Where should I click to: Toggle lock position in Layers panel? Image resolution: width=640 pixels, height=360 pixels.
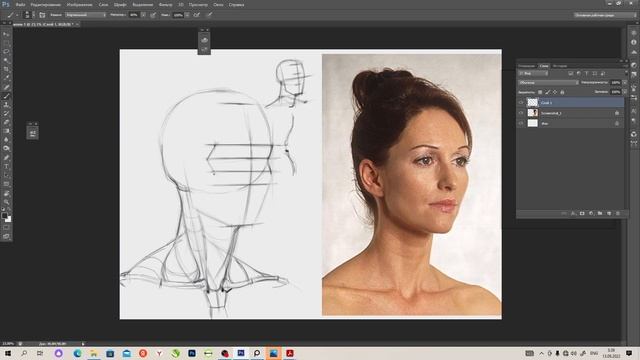tap(555, 92)
